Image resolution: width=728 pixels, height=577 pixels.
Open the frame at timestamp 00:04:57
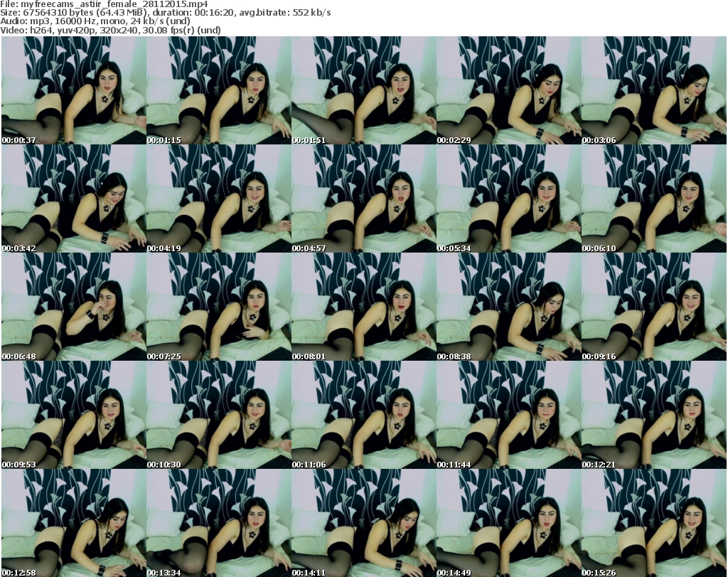point(363,198)
